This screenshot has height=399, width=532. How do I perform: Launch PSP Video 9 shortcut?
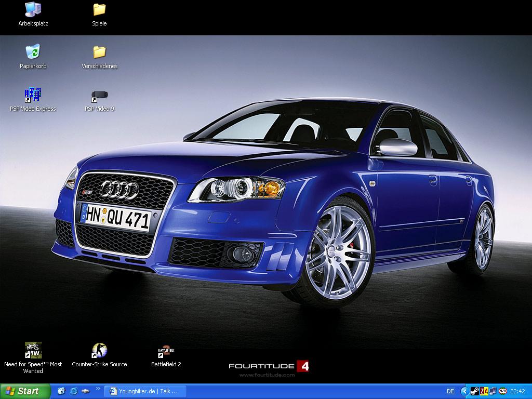99,101
